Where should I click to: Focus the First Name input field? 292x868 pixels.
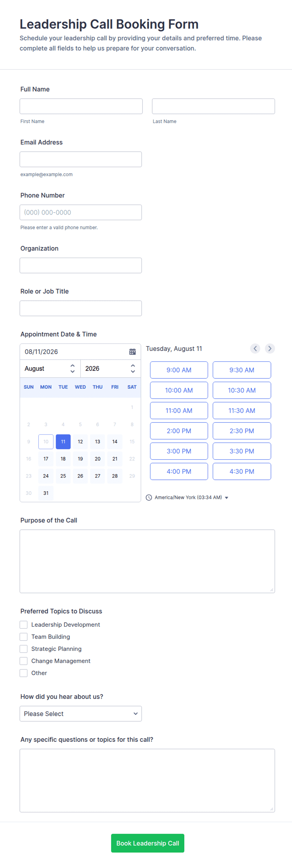(81, 106)
